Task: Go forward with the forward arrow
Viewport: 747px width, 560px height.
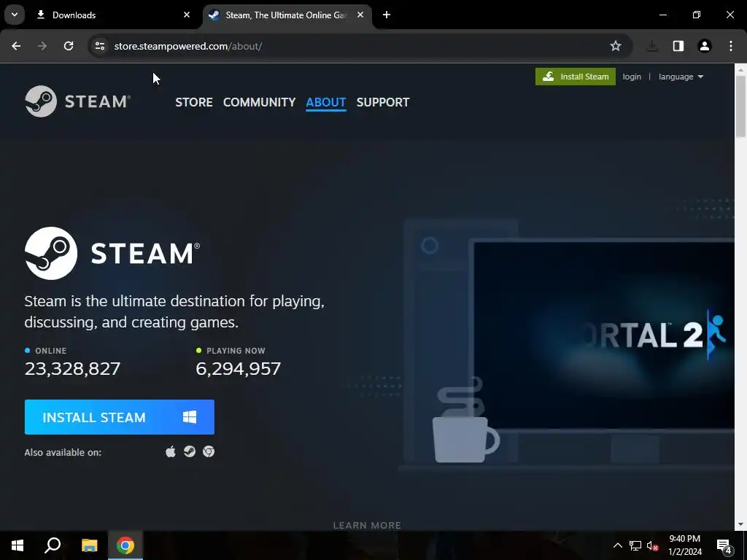Action: tap(42, 46)
